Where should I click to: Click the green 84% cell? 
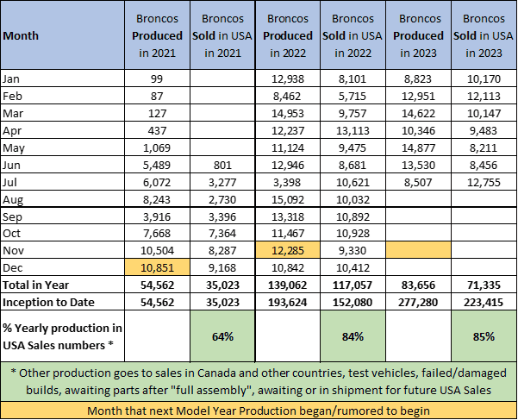coord(353,336)
